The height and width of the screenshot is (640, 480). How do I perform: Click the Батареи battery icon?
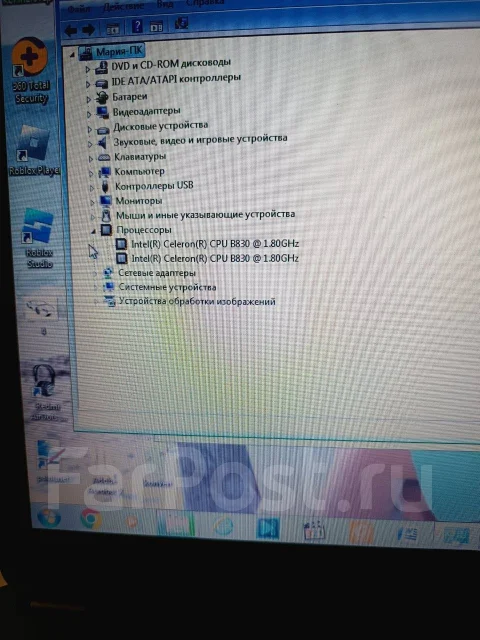(x=102, y=98)
